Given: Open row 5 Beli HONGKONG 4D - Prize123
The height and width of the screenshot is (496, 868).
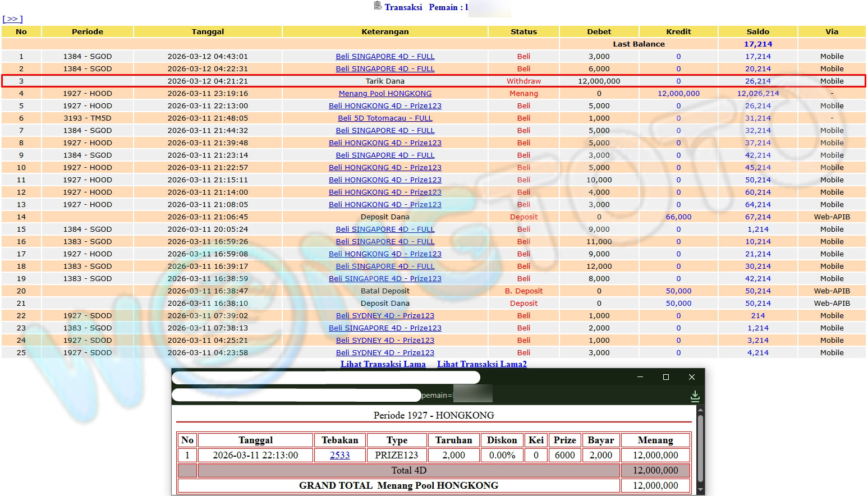Looking at the screenshot, I should [x=385, y=106].
